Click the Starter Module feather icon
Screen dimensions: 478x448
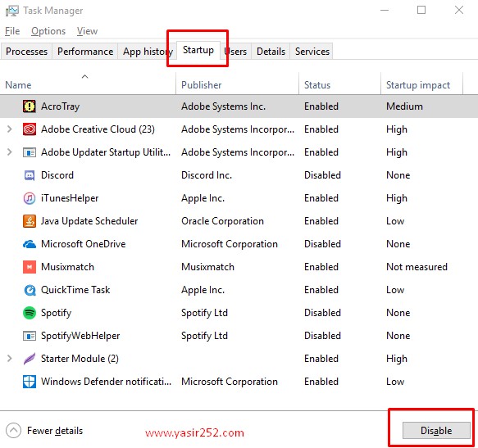[x=30, y=359]
